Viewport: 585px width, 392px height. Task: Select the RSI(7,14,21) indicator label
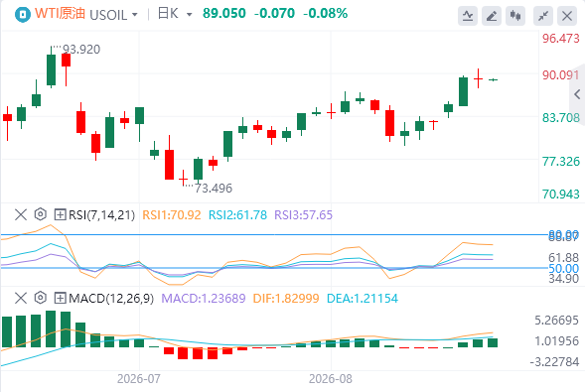102,215
